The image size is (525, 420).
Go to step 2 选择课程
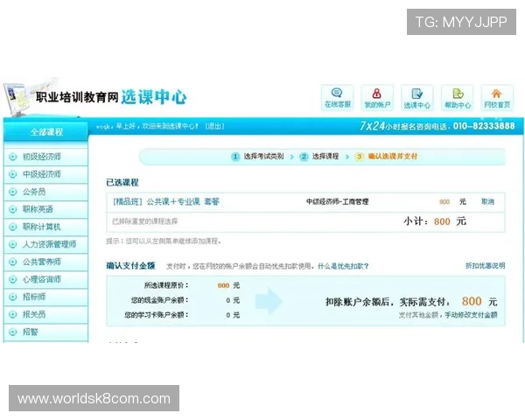click(319, 157)
